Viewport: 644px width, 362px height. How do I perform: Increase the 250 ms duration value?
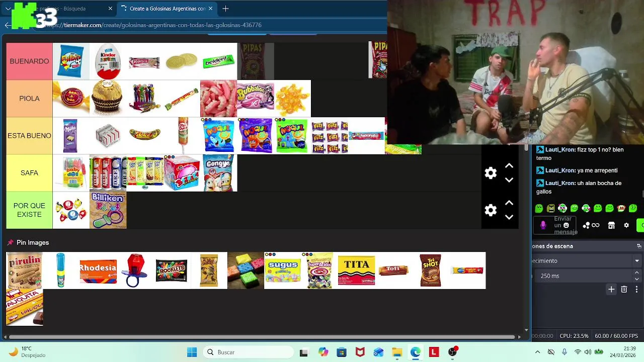[x=637, y=273]
